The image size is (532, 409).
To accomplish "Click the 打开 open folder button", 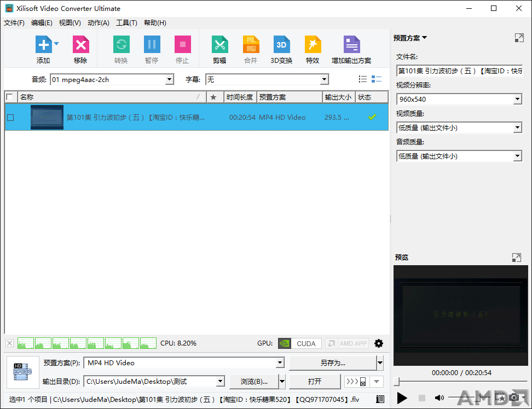I will click(315, 382).
